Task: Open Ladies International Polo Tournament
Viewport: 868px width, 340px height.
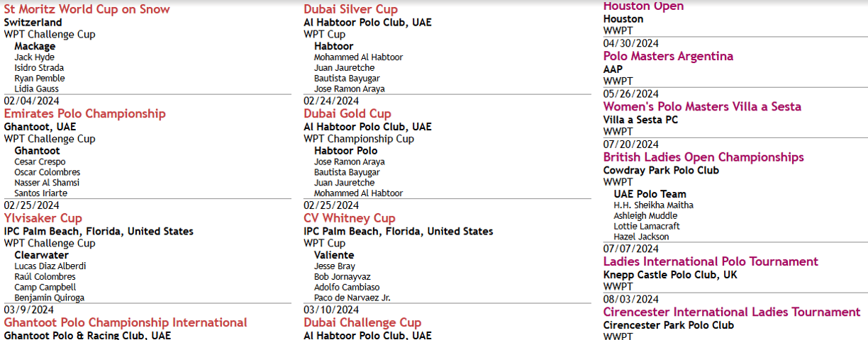Action: tap(711, 261)
